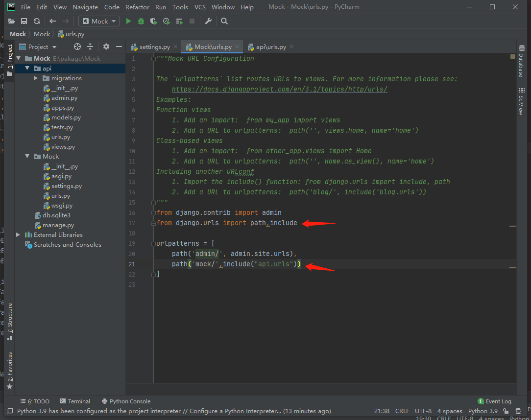Hide the Project panel with the minus icon
This screenshot has width=531, height=420.
[119, 47]
